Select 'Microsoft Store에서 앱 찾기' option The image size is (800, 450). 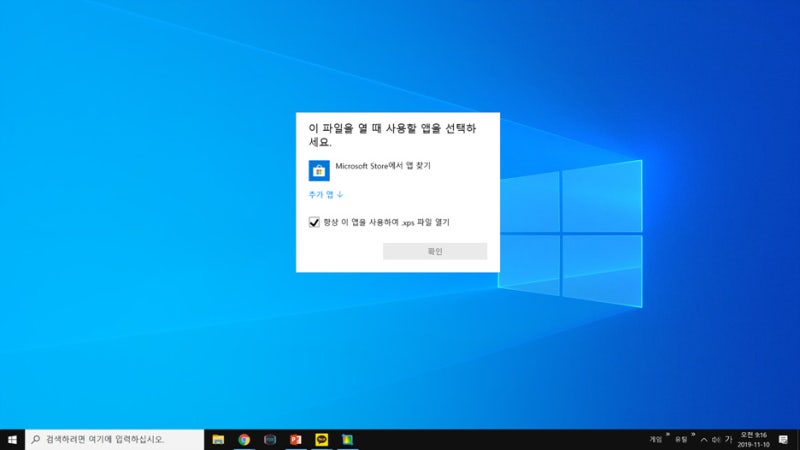tap(383, 166)
